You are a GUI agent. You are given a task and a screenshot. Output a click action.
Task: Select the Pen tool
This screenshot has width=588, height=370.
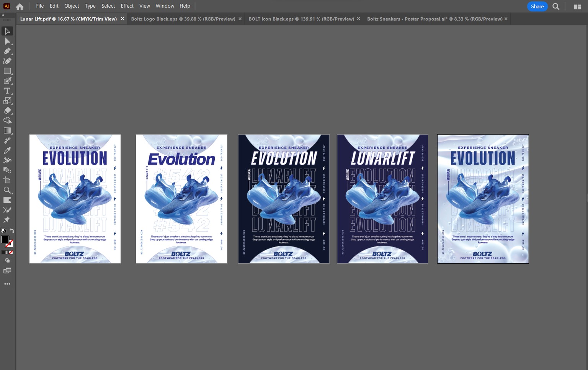(x=7, y=51)
